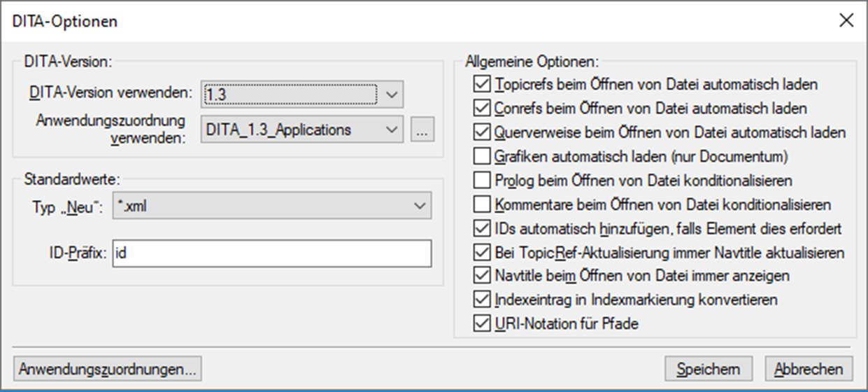This screenshot has height=392, width=868.
Task: Enable Grafiken automatisch laden checkbox
Action: 482,156
